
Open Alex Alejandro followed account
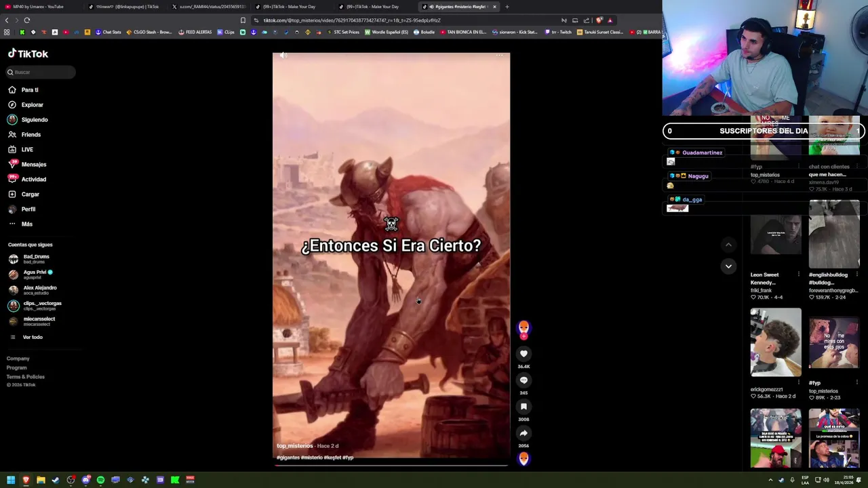pyautogui.click(x=39, y=289)
